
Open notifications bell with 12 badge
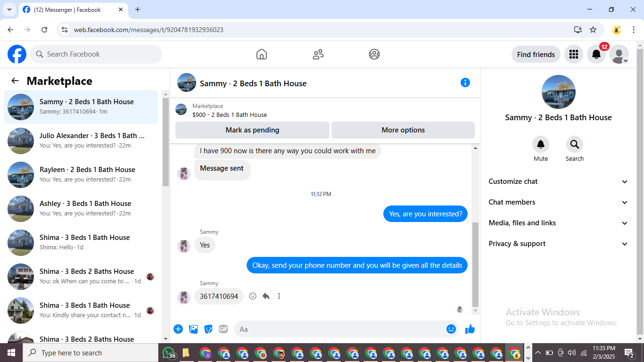596,54
